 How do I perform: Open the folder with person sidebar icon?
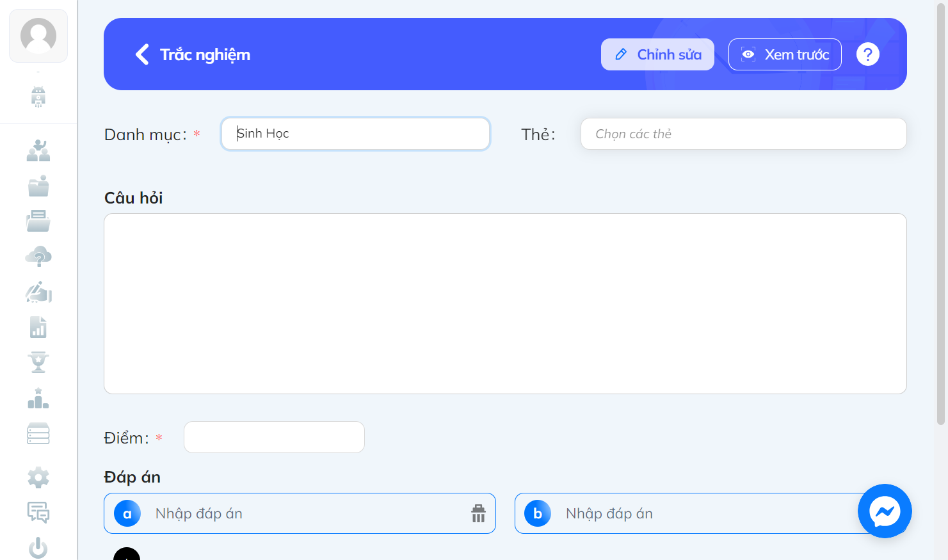[x=38, y=186]
